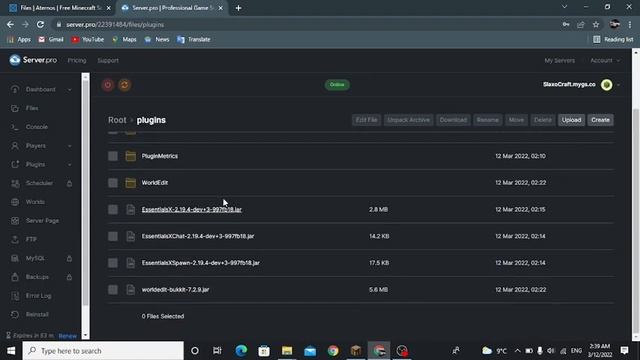Open Dashboard from the sidebar
Image resolution: width=640 pixels, height=360 pixels.
40,89
